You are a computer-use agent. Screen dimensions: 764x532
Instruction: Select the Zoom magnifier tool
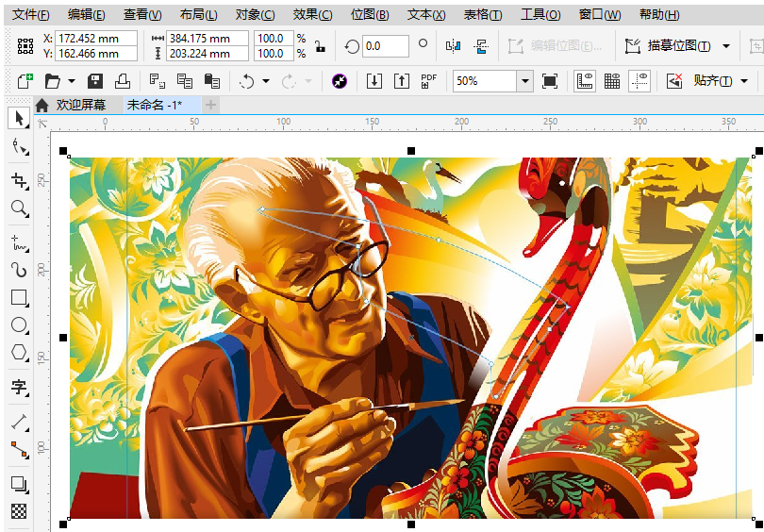pos(19,208)
